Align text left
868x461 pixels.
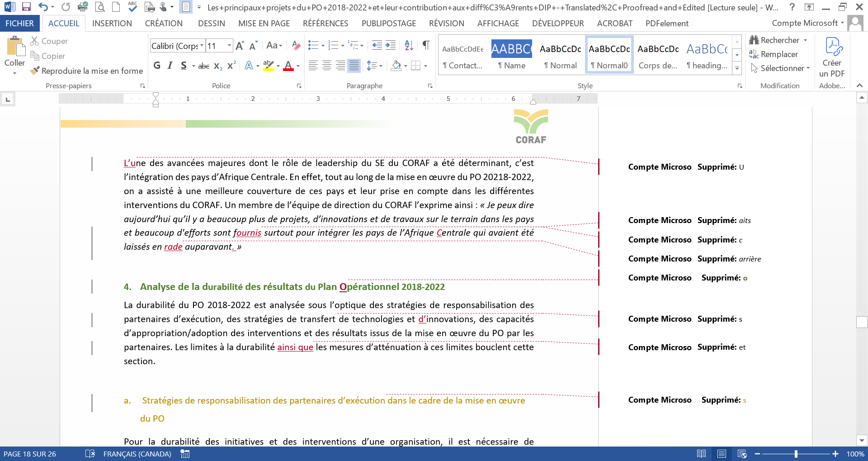point(313,66)
